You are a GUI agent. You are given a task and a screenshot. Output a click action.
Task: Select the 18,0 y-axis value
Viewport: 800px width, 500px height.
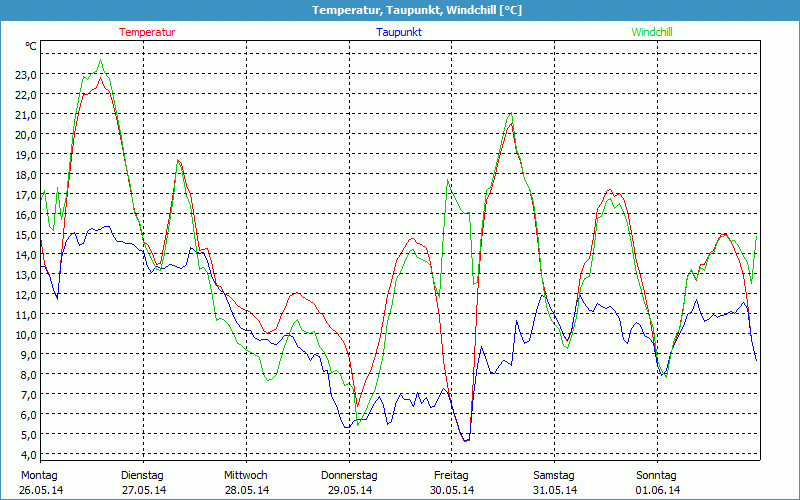point(26,174)
